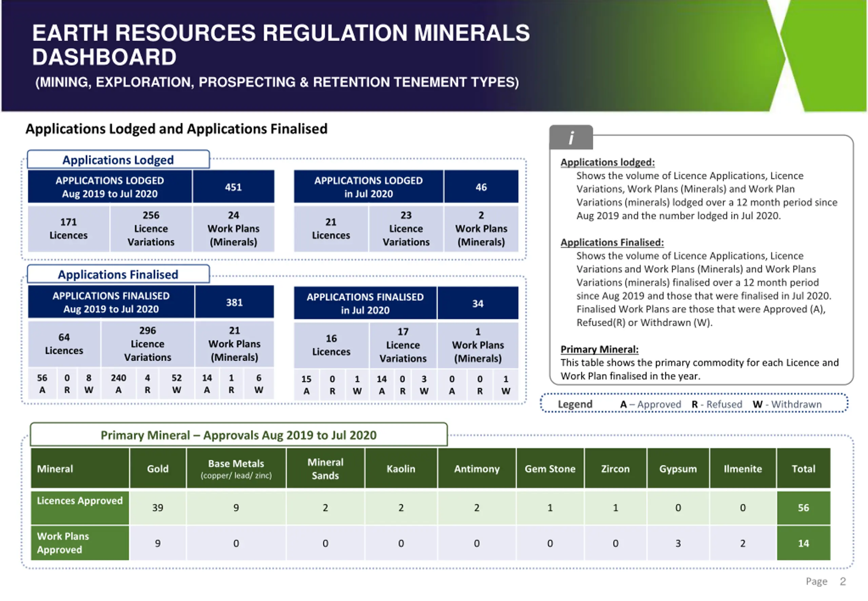This screenshot has height=601, width=868.
Task: Click the 451 applications lodged total
Action: [233, 187]
